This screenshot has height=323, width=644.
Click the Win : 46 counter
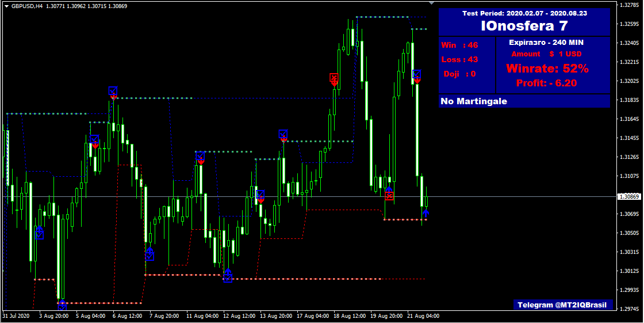[x=459, y=45]
